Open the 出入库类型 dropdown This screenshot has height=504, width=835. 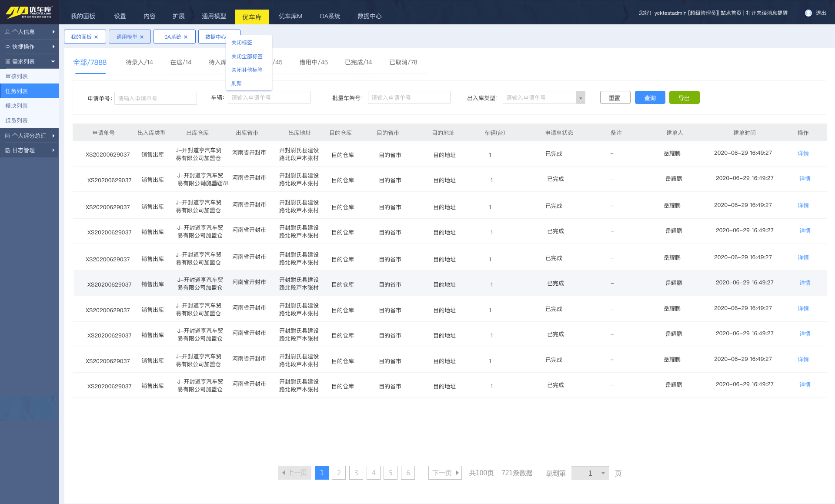[580, 98]
